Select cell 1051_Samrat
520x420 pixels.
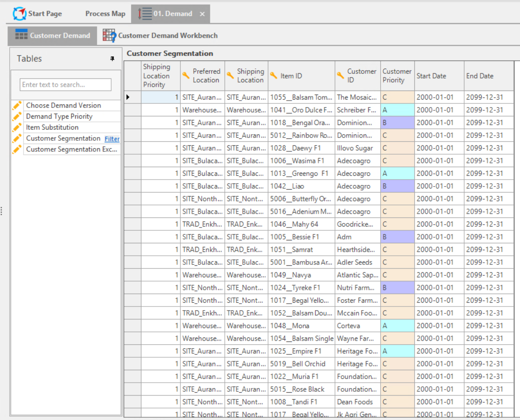pyautogui.click(x=301, y=250)
